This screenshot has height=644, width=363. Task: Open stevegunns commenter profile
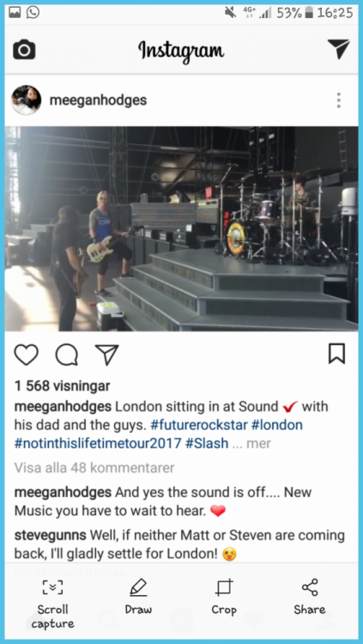tap(50, 536)
